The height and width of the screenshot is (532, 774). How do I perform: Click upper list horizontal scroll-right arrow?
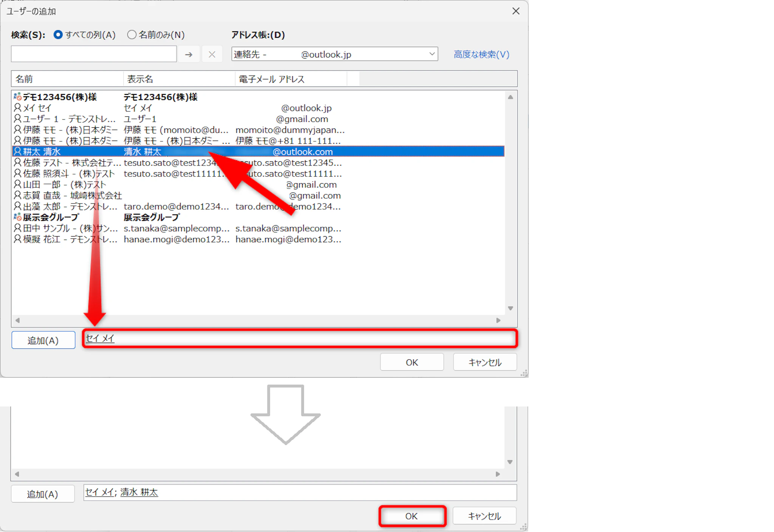498,320
